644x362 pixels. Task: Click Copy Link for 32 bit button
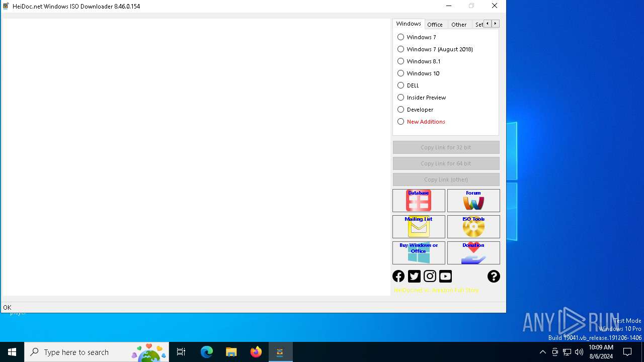[446, 147]
